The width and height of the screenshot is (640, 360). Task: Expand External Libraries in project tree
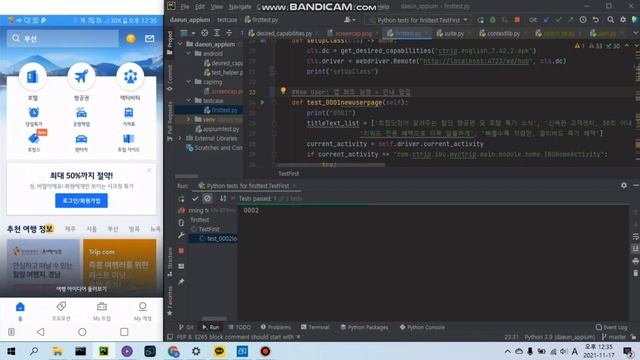coord(180,138)
